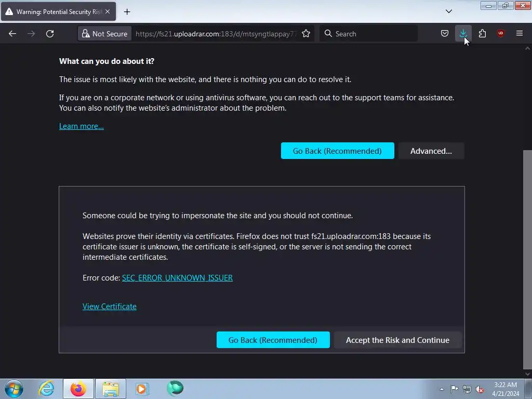The height and width of the screenshot is (399, 532).
Task: Click Accept the Risk and Continue
Action: 397,340
